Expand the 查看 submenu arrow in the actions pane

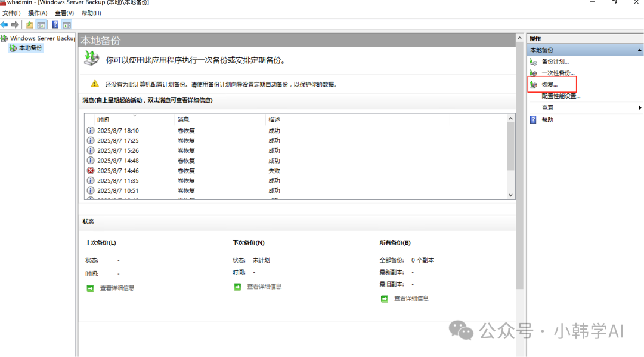(640, 108)
